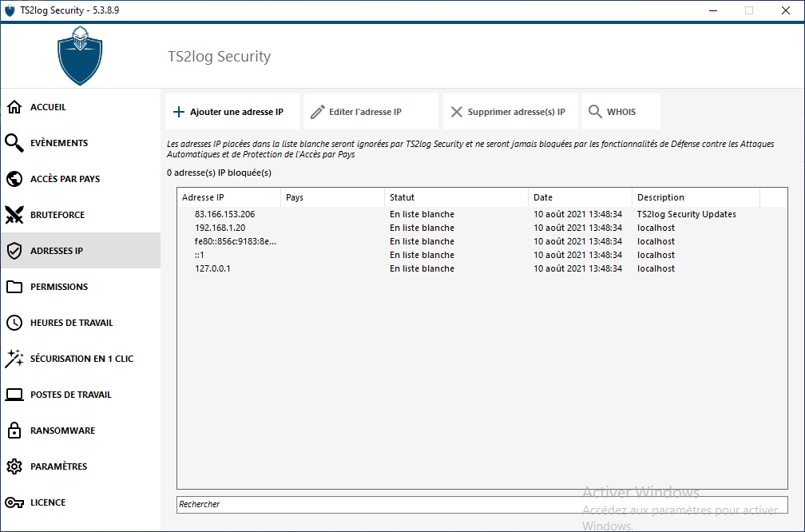Select the 192.168.1.20 address row

pos(482,228)
